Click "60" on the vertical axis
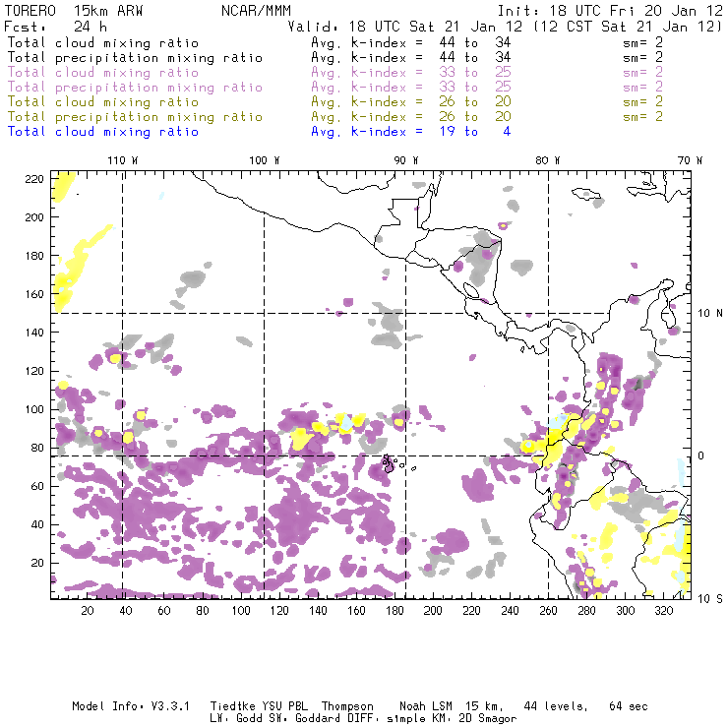This screenshot has width=728, height=728. click(37, 486)
